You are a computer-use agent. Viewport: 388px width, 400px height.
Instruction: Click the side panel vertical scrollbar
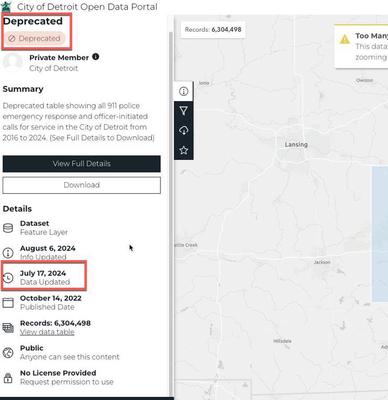[x=171, y=213]
